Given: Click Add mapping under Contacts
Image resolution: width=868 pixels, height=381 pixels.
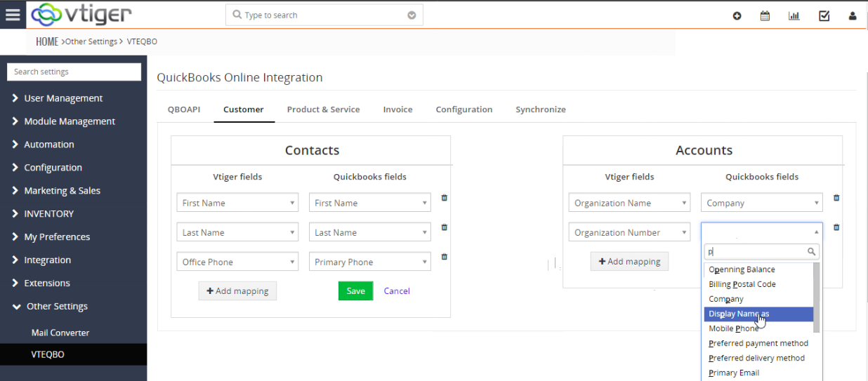Looking at the screenshot, I should pyautogui.click(x=237, y=290).
